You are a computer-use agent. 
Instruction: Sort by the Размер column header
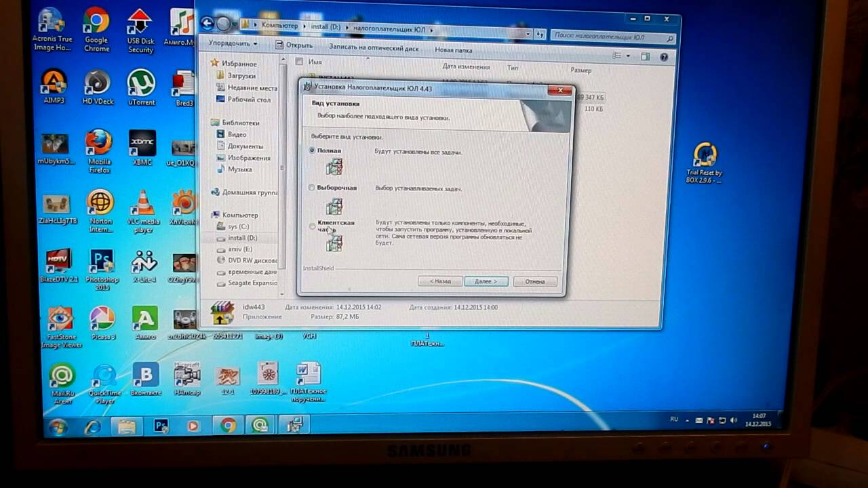coord(580,70)
